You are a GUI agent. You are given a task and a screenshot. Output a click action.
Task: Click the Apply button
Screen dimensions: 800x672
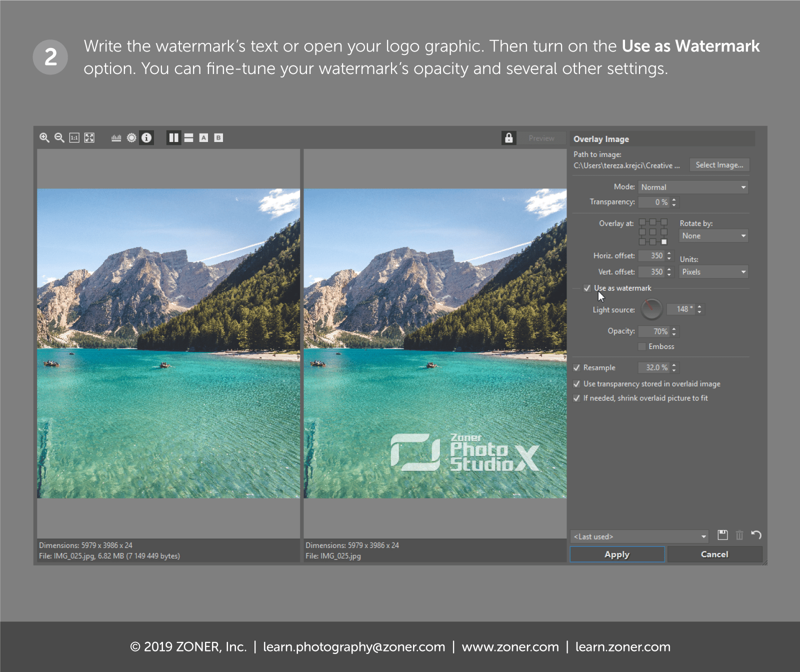point(617,554)
